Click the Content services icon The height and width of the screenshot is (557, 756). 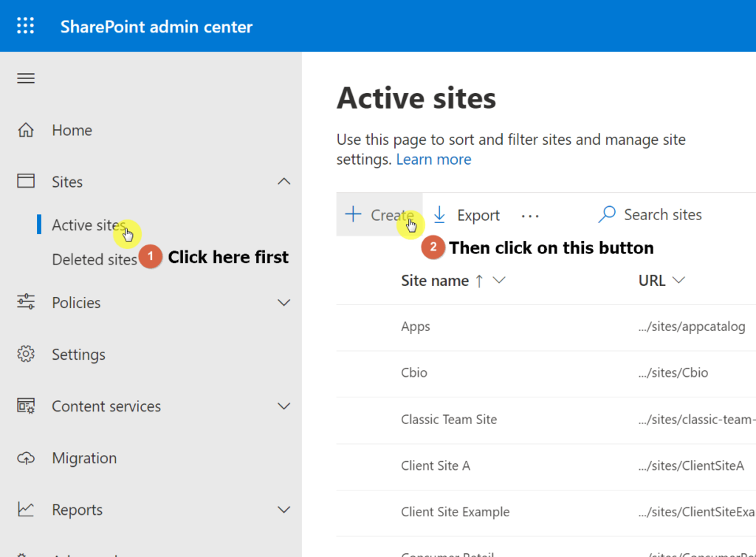26,406
